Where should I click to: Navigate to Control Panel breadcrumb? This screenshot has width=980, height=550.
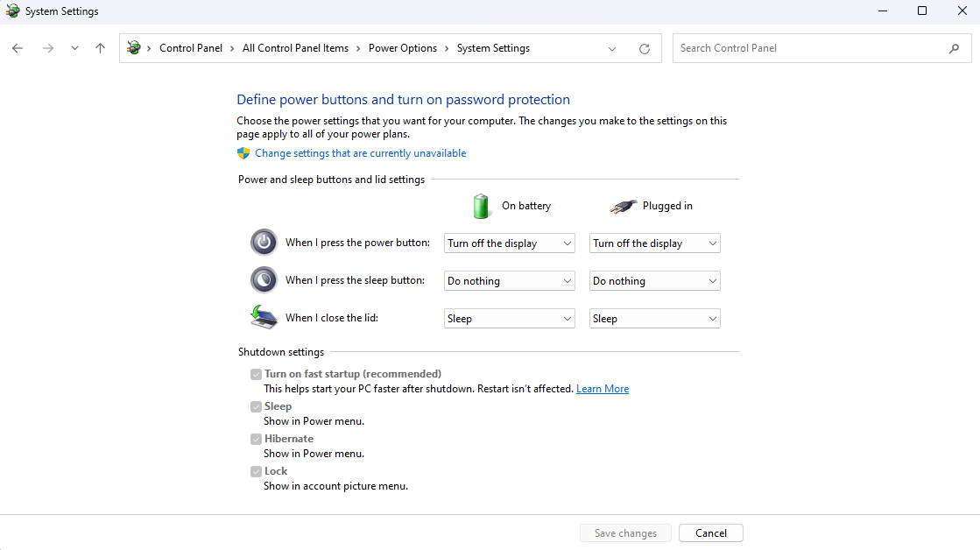point(191,48)
